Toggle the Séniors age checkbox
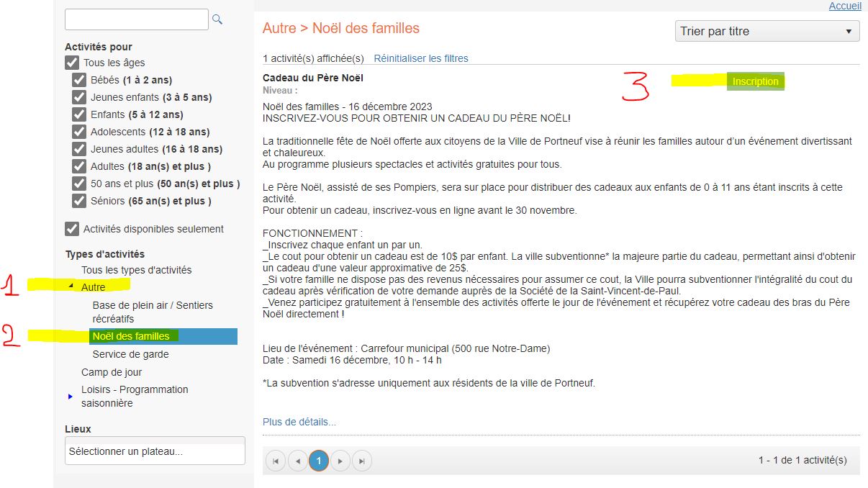Screen dimensions: 868x488 point(79,201)
